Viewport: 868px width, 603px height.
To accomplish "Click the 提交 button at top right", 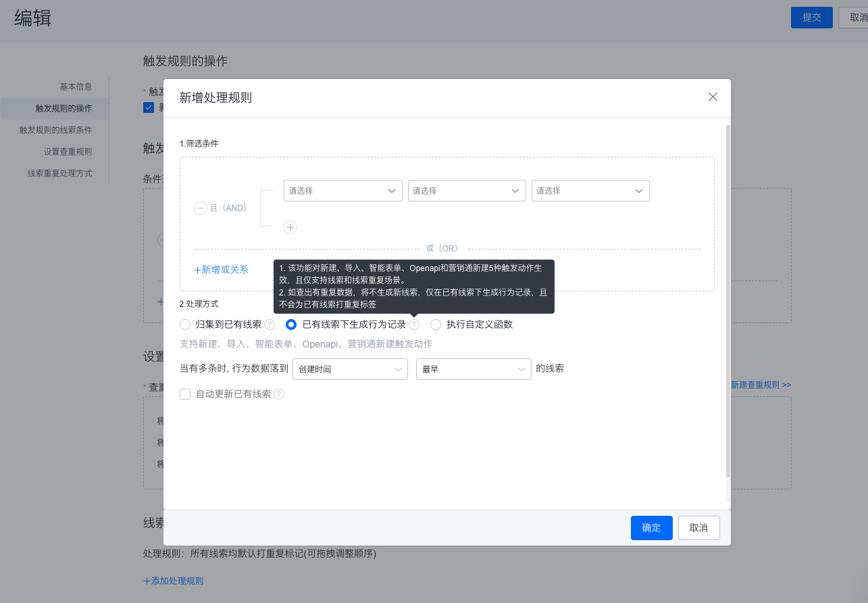I will [x=811, y=18].
